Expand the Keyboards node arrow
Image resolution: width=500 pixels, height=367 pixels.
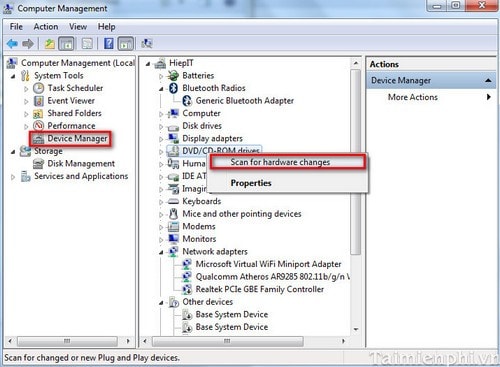click(161, 202)
